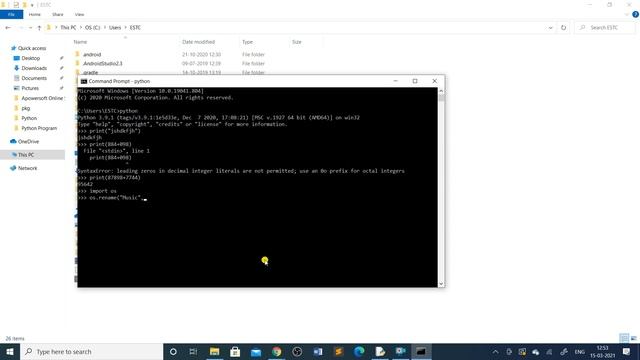Screen dimensions: 640x360
Task: Open the Windows Start menu
Action: (x=10, y=351)
